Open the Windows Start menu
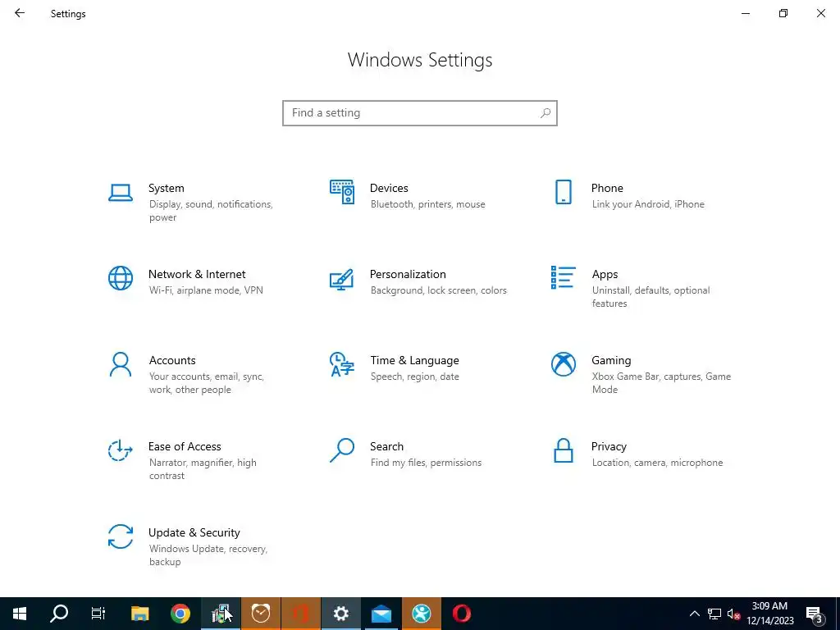Viewport: 840px width, 630px height. click(20, 614)
